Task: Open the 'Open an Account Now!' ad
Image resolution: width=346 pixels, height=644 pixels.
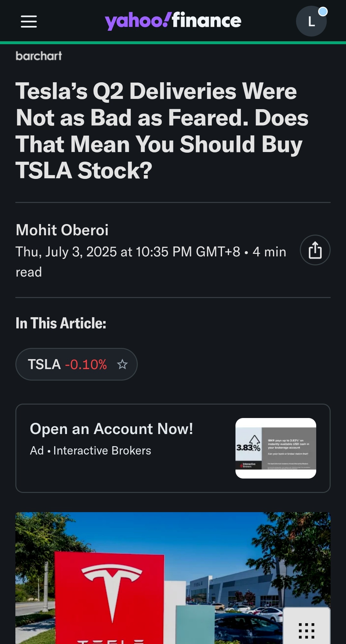Action: [173, 448]
